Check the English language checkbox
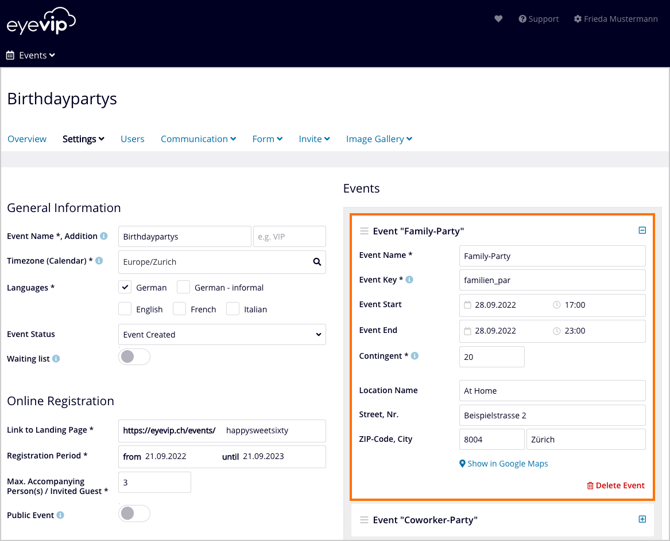This screenshot has height=541, width=670. coord(125,309)
